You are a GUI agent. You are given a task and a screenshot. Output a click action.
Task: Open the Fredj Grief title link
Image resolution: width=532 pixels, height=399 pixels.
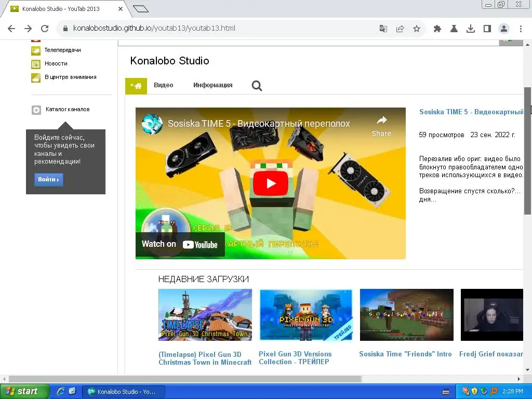(x=491, y=354)
